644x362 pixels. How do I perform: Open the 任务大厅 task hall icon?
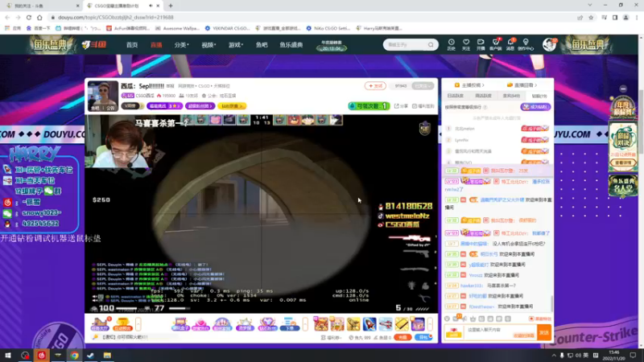pos(100,324)
